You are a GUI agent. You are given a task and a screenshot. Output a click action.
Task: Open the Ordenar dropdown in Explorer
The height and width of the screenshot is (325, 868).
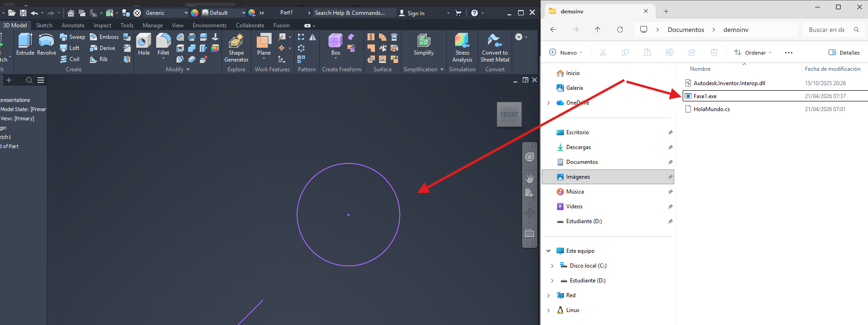coord(753,52)
